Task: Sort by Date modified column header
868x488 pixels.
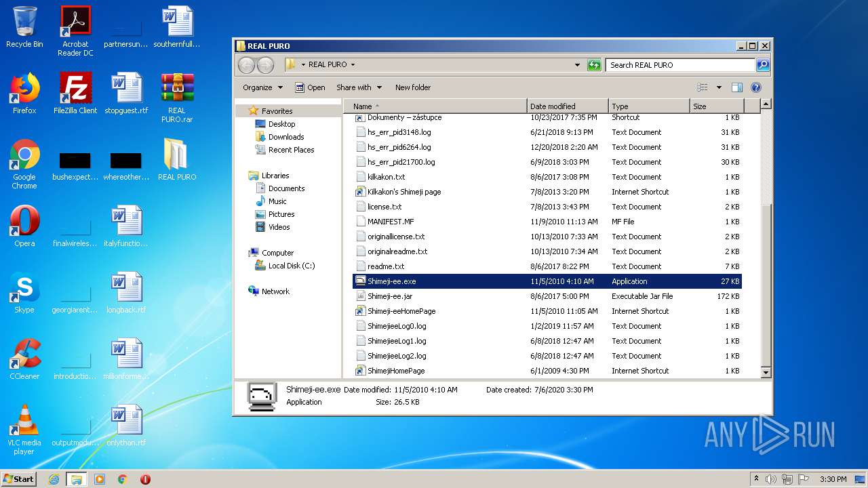Action: pyautogui.click(x=568, y=106)
